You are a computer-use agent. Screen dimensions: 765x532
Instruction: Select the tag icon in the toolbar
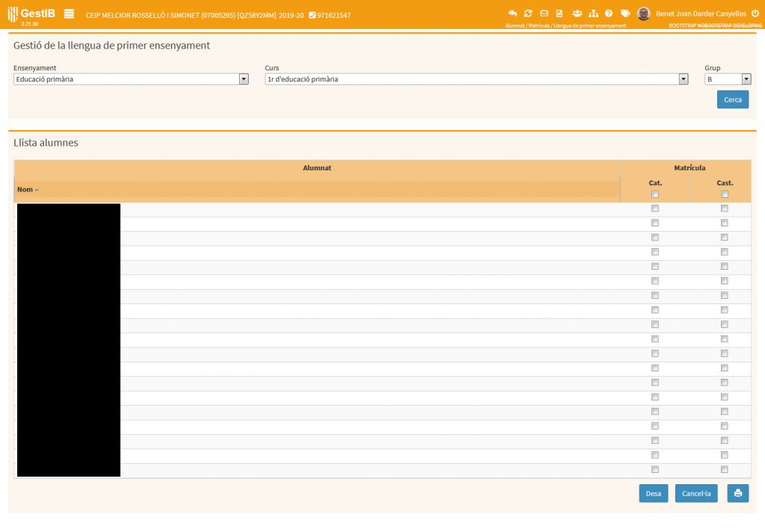(625, 13)
